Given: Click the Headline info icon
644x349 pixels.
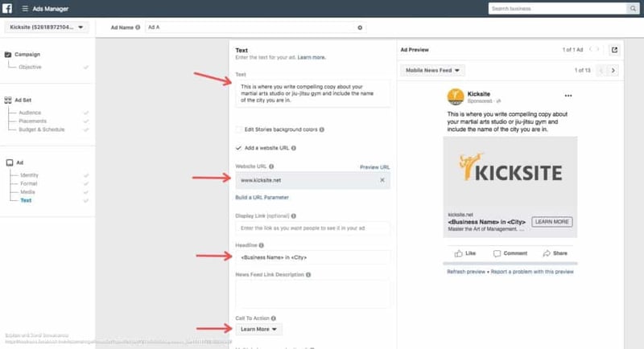Looking at the screenshot, I should [x=261, y=245].
